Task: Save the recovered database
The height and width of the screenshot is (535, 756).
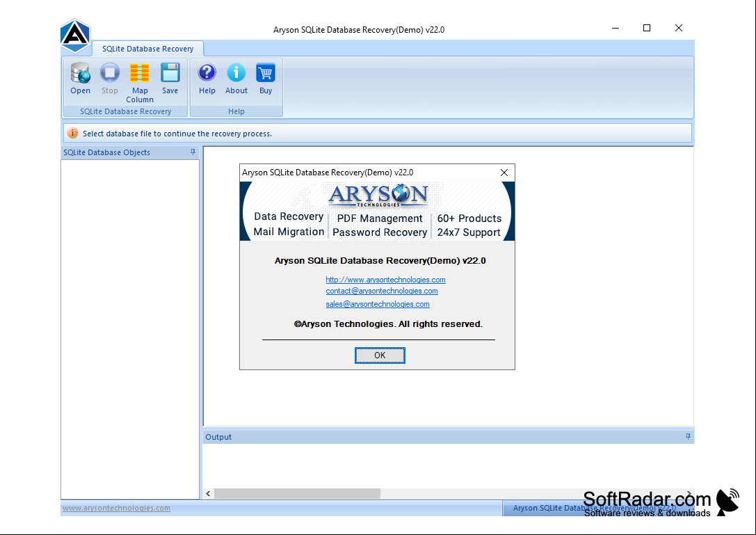Action: [x=170, y=78]
